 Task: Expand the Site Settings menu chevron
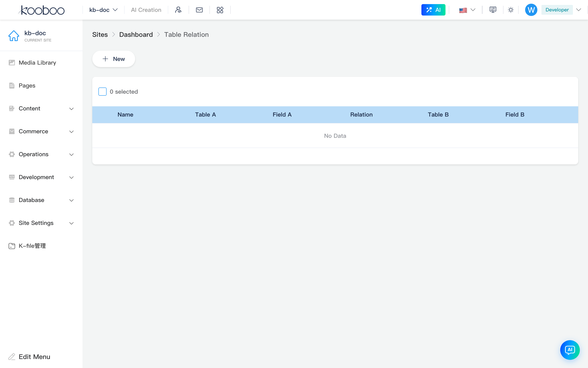(x=71, y=223)
